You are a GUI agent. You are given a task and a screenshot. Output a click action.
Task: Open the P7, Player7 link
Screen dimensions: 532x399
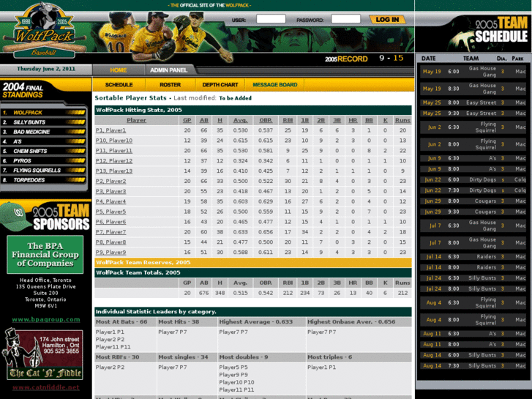(x=110, y=232)
